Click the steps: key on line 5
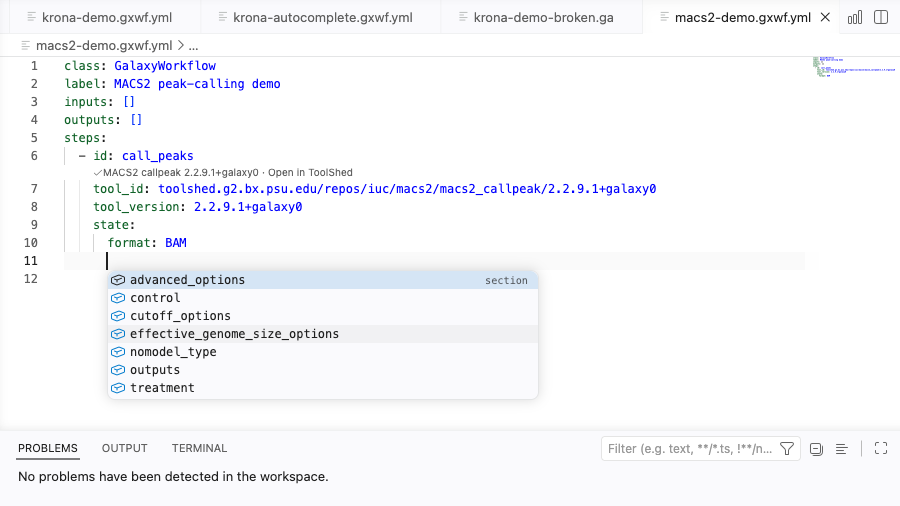This screenshot has width=900, height=506. pos(86,138)
